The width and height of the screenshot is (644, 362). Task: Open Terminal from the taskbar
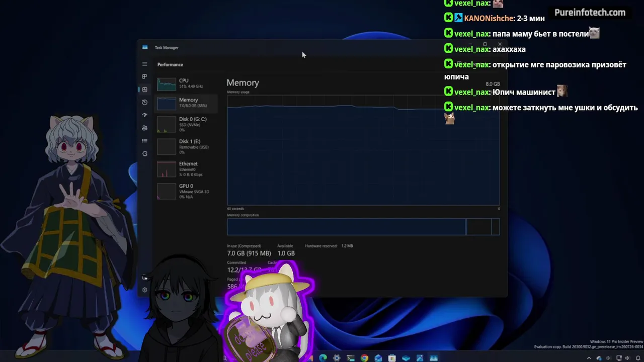[x=351, y=358]
